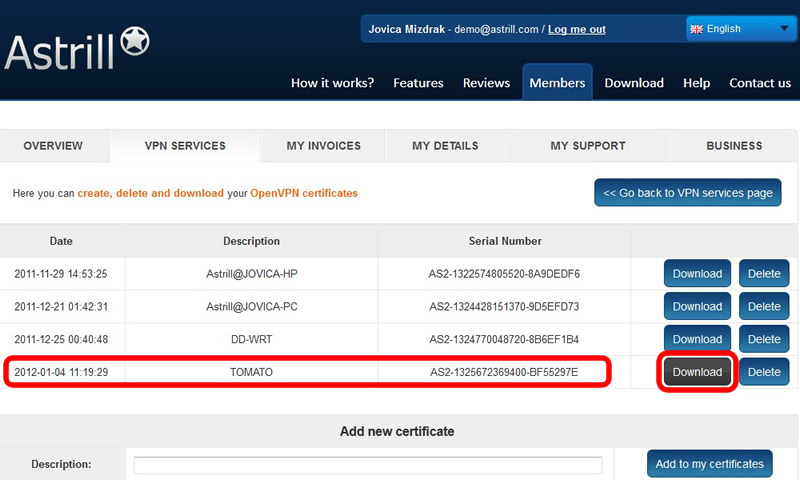This screenshot has height=480, width=800.
Task: Click the create, delete and download text
Action: coord(151,193)
